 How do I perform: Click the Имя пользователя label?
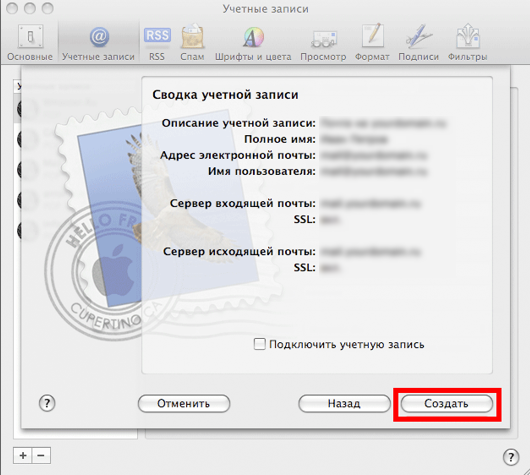point(262,171)
